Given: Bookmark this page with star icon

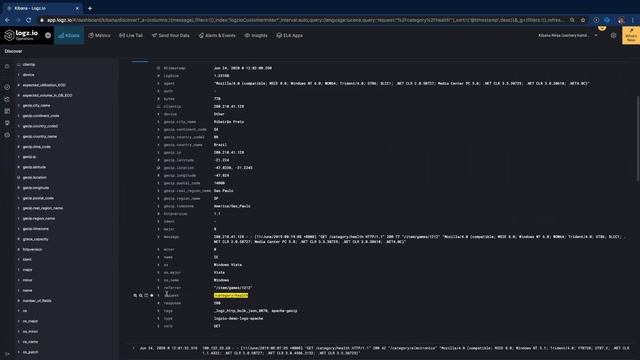Looking at the screenshot, I should coord(583,20).
